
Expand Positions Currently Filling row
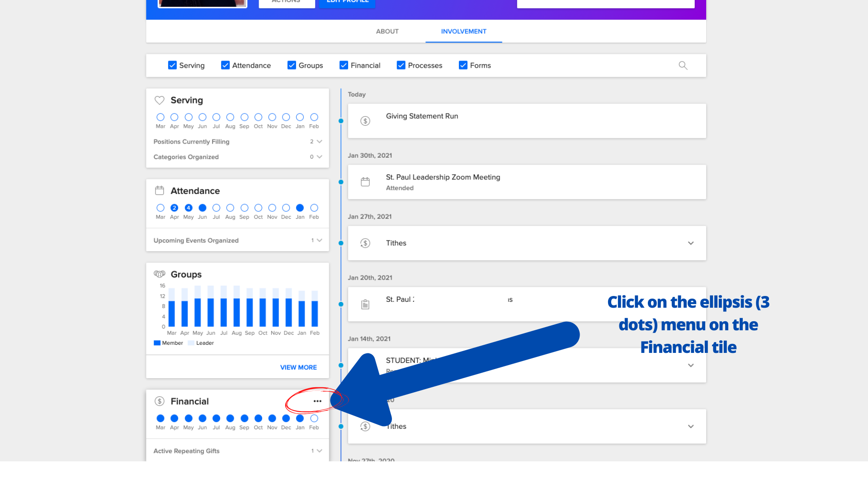[319, 142]
